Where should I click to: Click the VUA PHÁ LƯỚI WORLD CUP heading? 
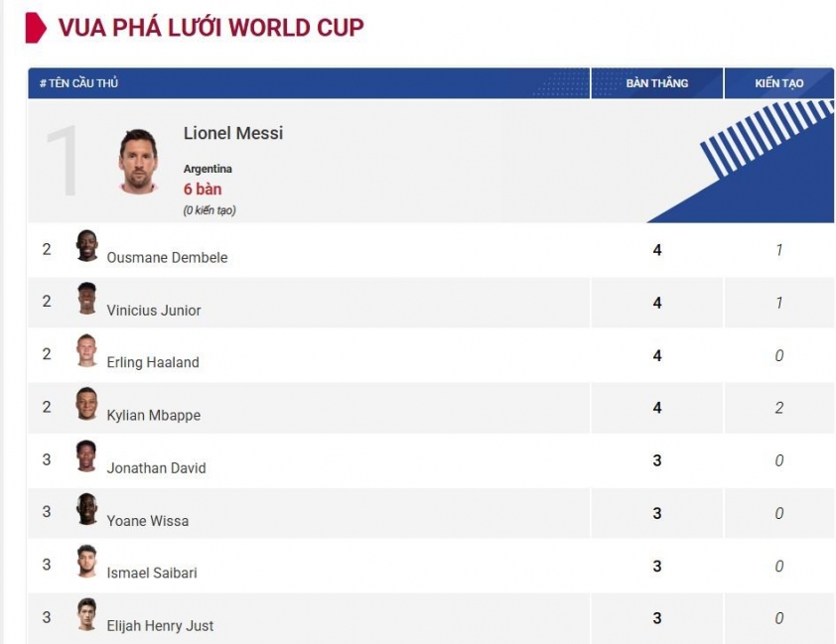tap(211, 28)
